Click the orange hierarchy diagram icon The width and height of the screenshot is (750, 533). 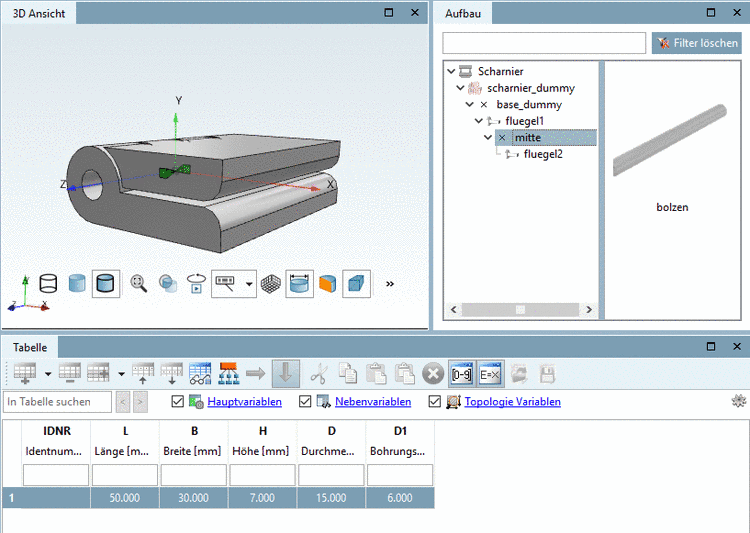(x=228, y=373)
